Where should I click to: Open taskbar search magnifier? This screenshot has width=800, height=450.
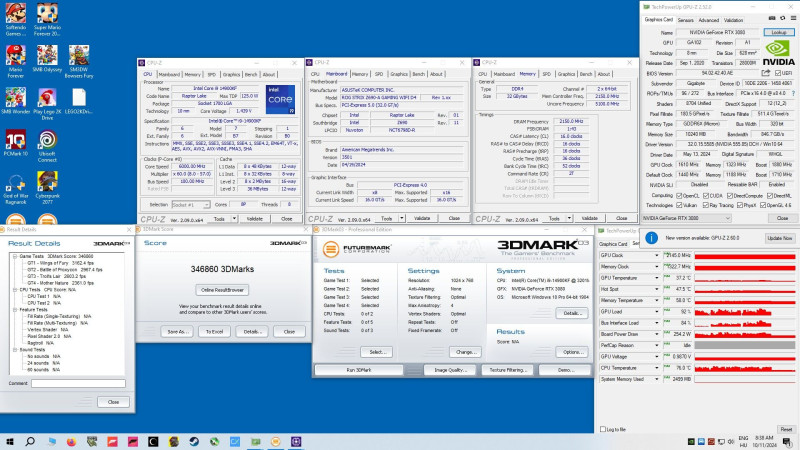[x=30, y=441]
